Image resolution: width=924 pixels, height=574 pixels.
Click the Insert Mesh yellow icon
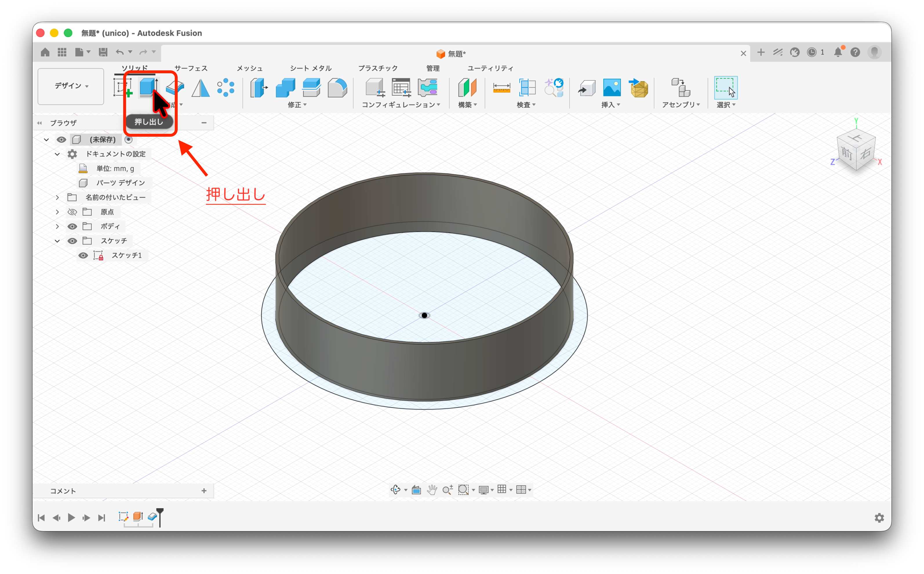coord(639,88)
